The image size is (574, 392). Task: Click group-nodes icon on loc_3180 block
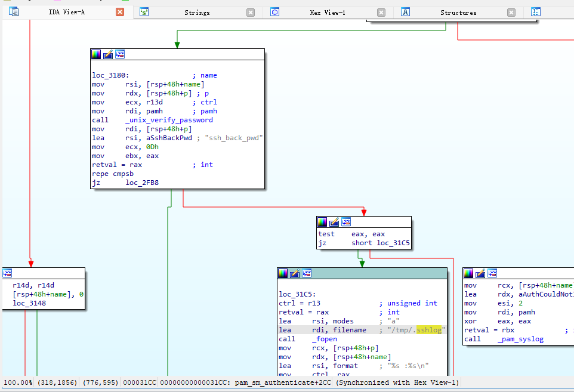(120, 54)
